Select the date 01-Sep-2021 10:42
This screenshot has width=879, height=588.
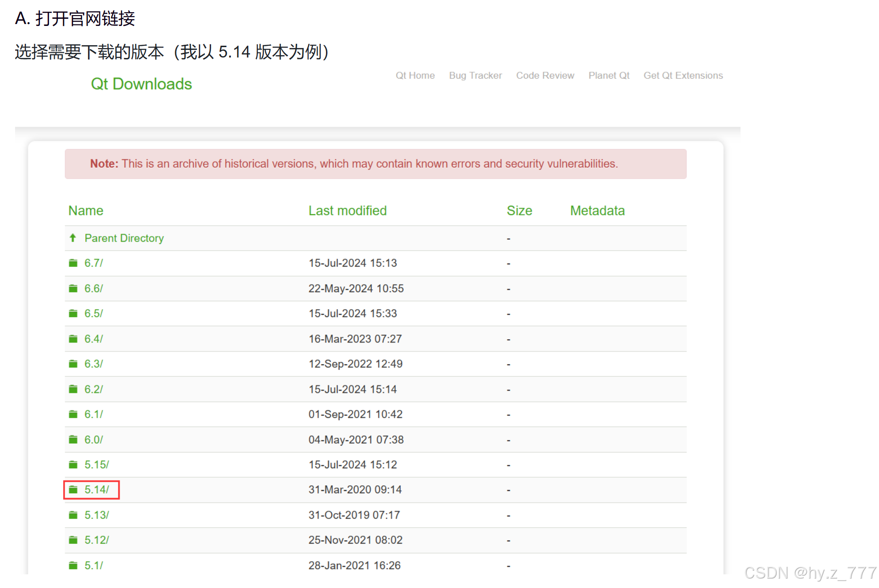coord(356,414)
